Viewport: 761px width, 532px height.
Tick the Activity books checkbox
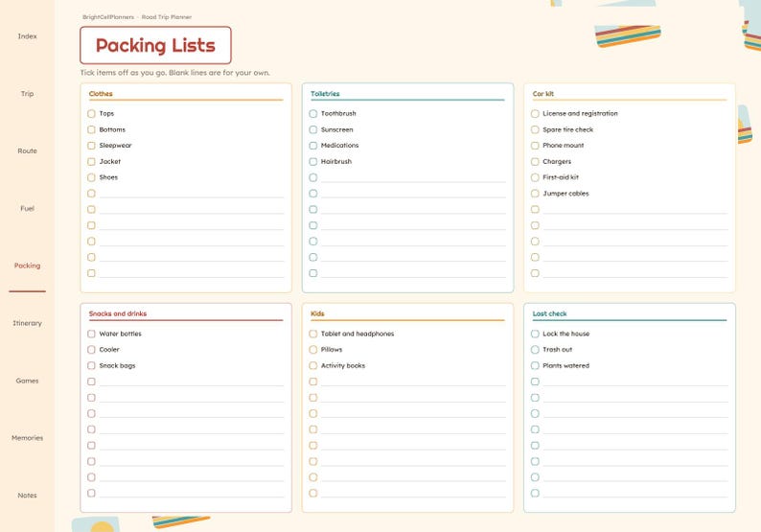point(313,365)
